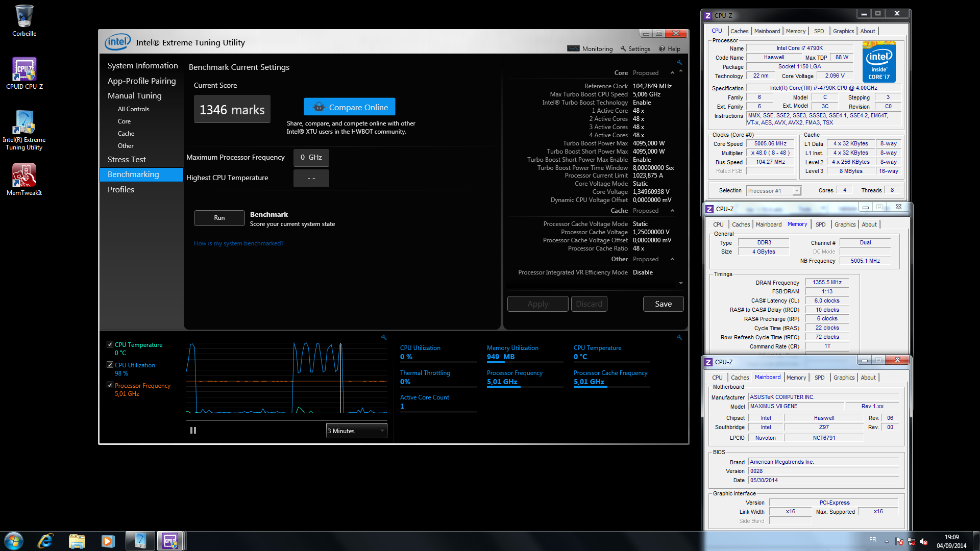Click the Highest CPU Temperature value field
980x551 pixels.
(311, 178)
